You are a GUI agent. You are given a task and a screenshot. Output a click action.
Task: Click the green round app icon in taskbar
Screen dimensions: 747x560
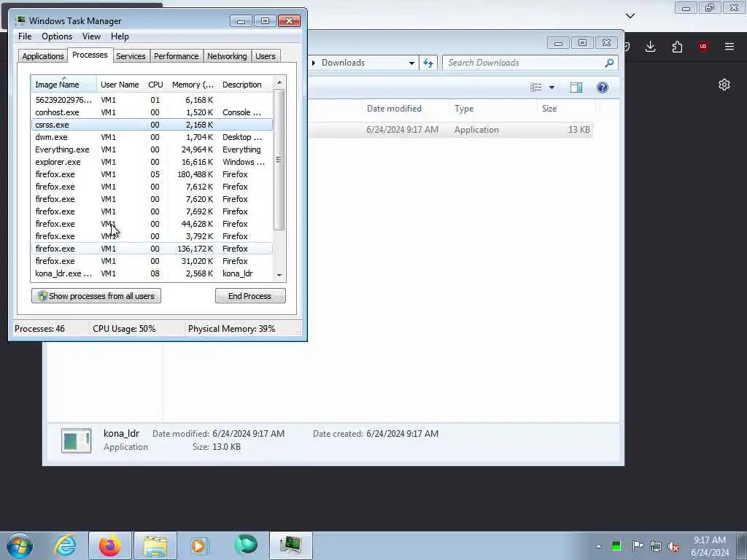[x=245, y=545]
